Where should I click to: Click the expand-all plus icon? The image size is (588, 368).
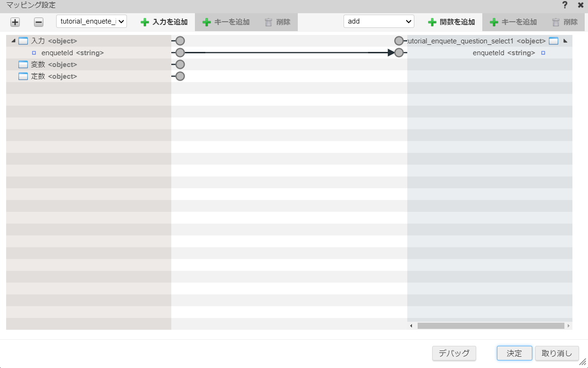pos(15,22)
